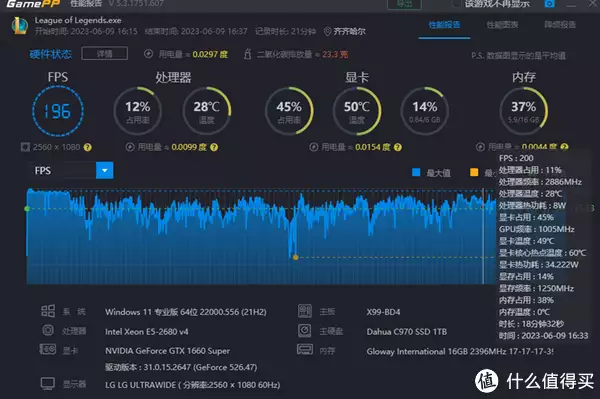Click help icon beside GPU power 0.0154 度
Screen dimensions: 600x399
398,147
